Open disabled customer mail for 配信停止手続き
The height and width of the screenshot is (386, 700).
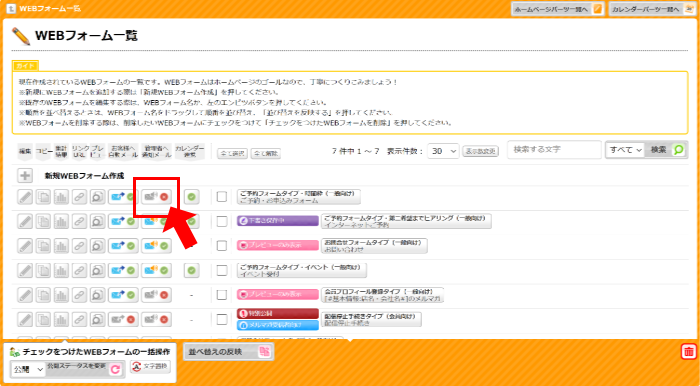123,320
